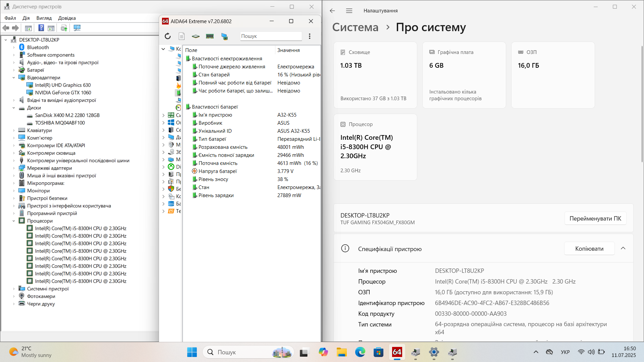Screen dimensions: 644x362
Task: Click the Копіювати button for device specifications
Action: 589,249
